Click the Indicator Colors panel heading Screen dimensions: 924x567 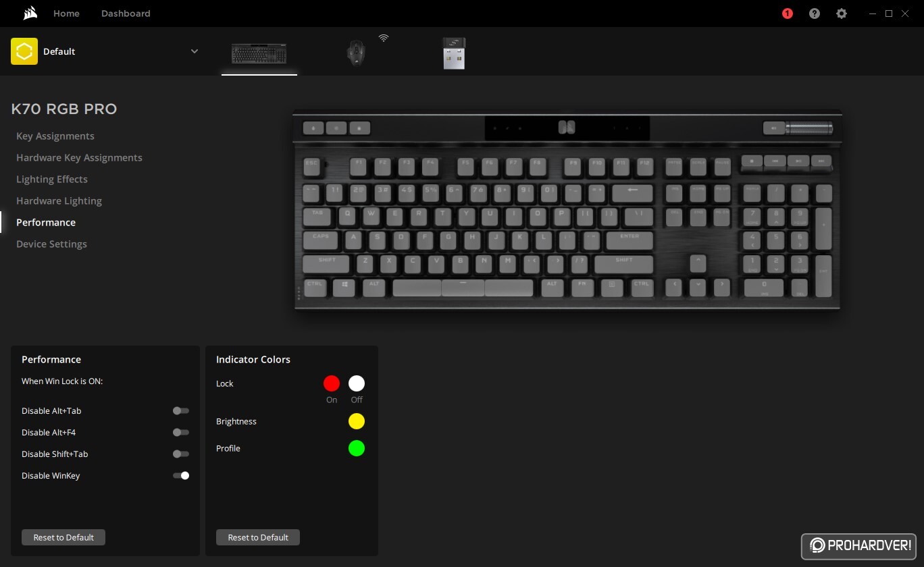tap(253, 360)
